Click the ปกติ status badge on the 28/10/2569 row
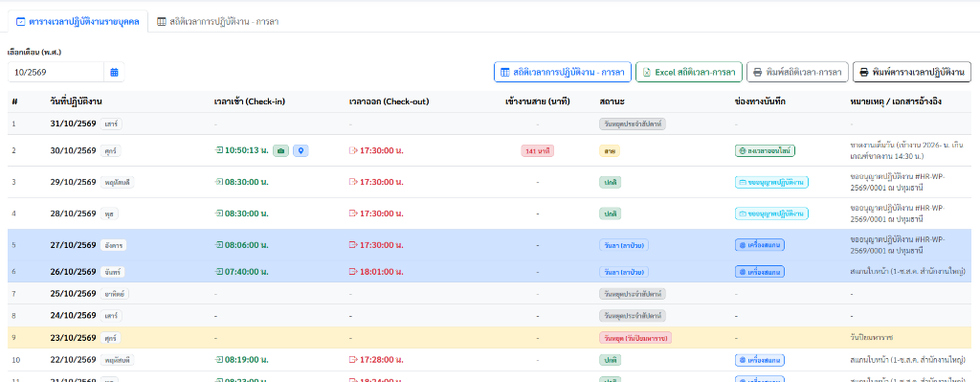The height and width of the screenshot is (382, 980). [x=610, y=213]
